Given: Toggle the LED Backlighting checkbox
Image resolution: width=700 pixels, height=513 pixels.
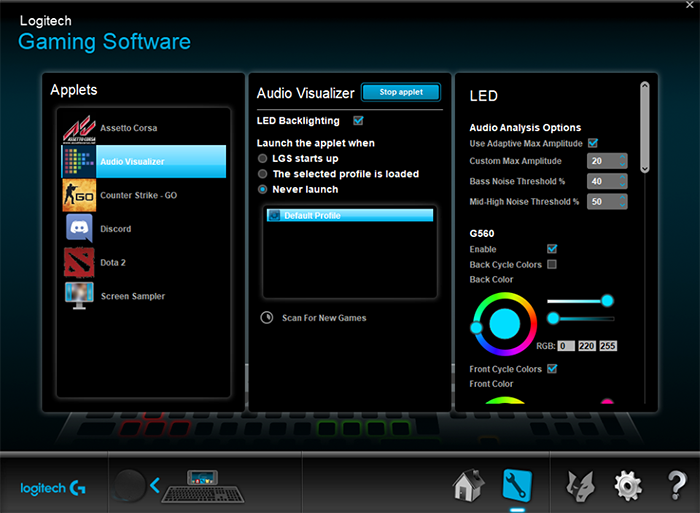Looking at the screenshot, I should click(x=358, y=121).
